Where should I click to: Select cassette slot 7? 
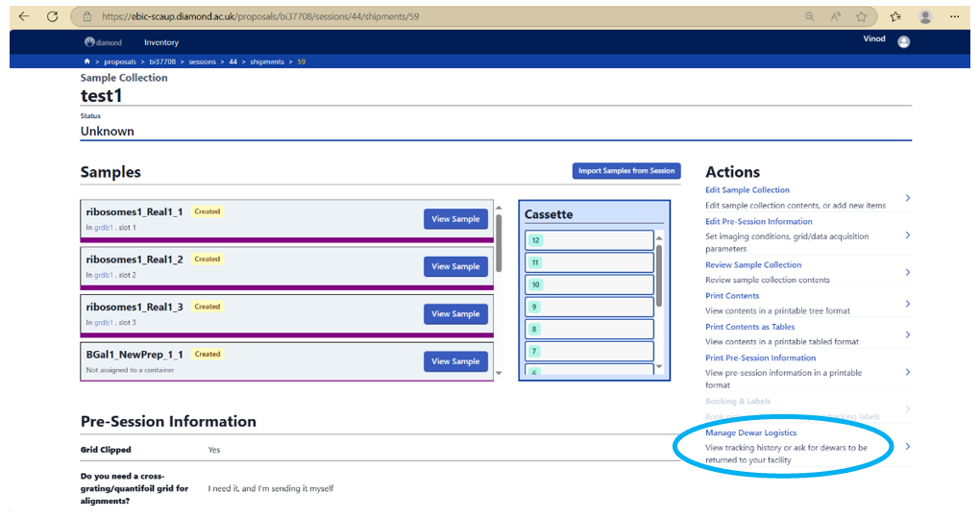tap(589, 352)
